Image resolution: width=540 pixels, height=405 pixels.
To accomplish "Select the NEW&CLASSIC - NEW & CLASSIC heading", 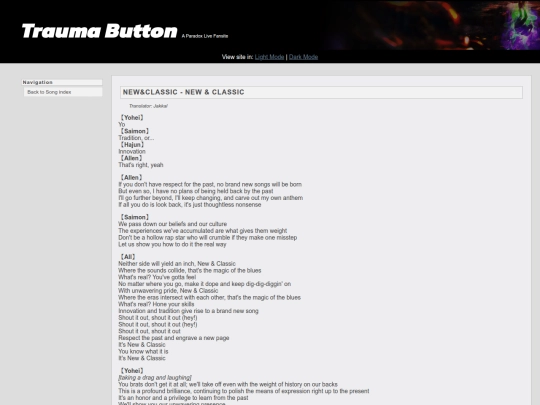I will click(184, 92).
